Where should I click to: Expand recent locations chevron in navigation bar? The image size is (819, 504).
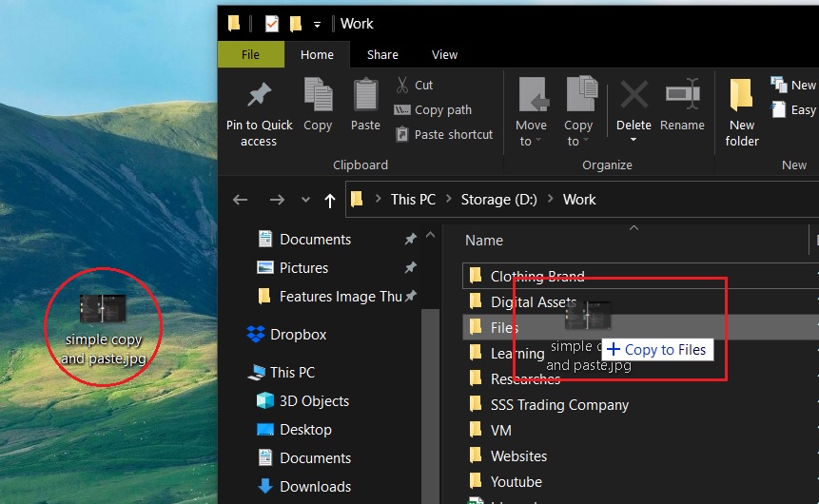[x=305, y=200]
